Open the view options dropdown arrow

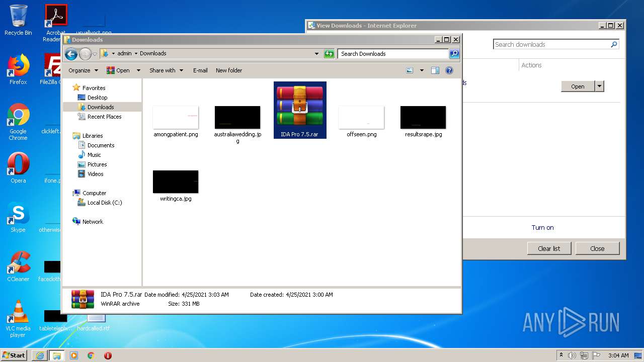pos(422,70)
